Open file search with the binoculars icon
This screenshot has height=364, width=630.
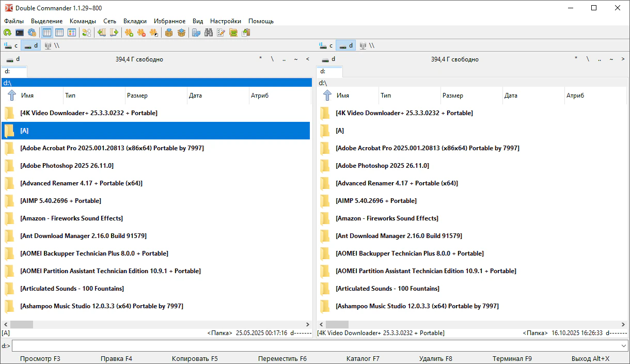209,33
